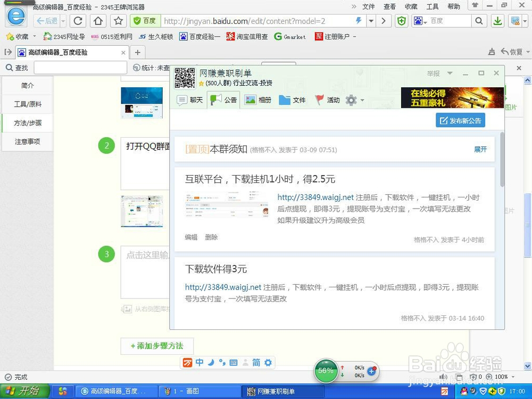Open the green shield security icon
This screenshot has height=399, width=532.
[402, 21]
